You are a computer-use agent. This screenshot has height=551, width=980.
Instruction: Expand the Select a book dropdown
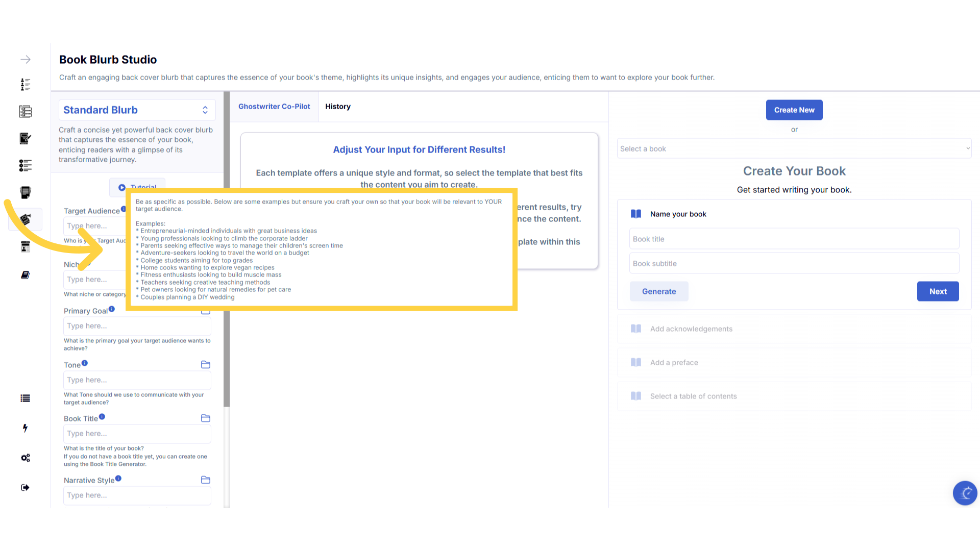[x=794, y=148]
